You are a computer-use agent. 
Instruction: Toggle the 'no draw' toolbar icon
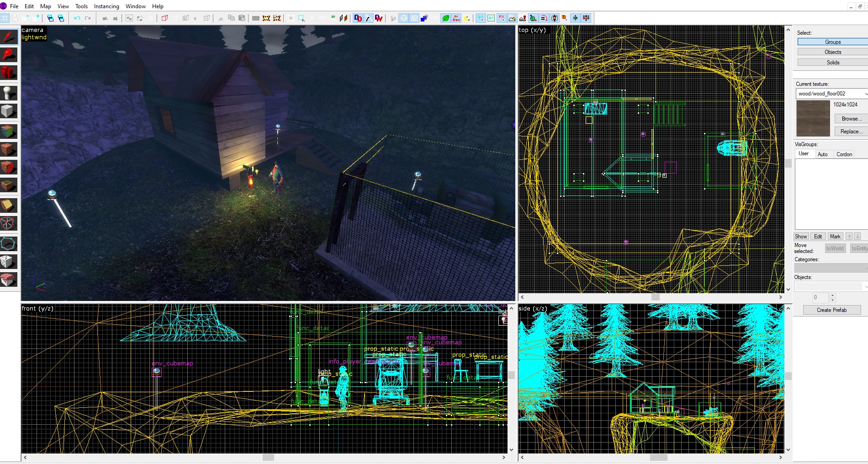coord(456,18)
